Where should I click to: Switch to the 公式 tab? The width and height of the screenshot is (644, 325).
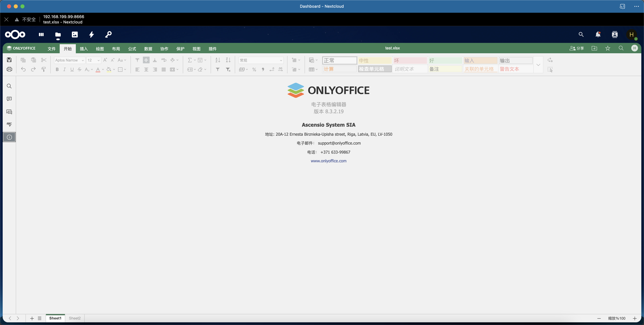[132, 49]
